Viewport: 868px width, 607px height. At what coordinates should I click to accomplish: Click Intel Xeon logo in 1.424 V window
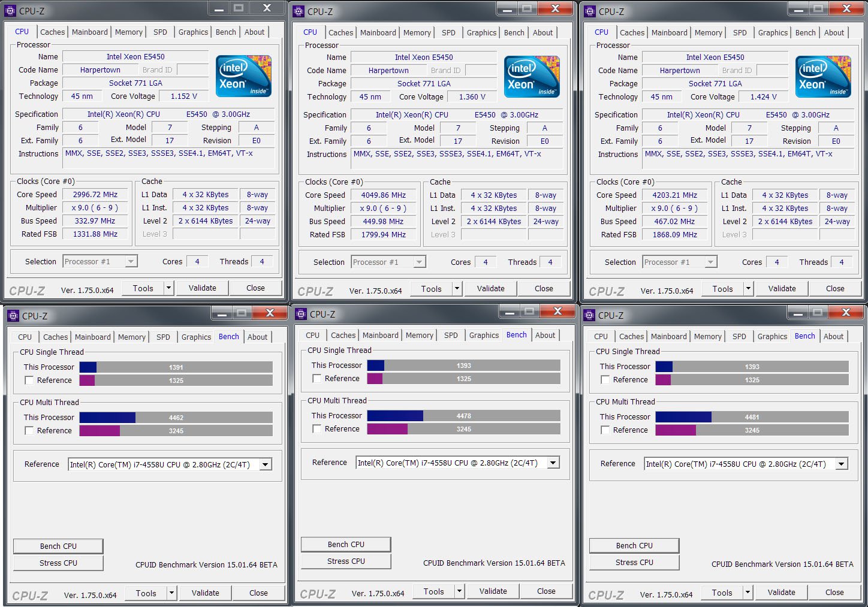point(823,77)
